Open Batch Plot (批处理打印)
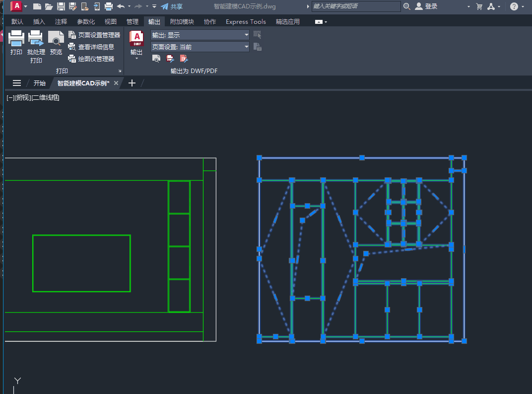The height and width of the screenshot is (394, 532). pos(36,39)
